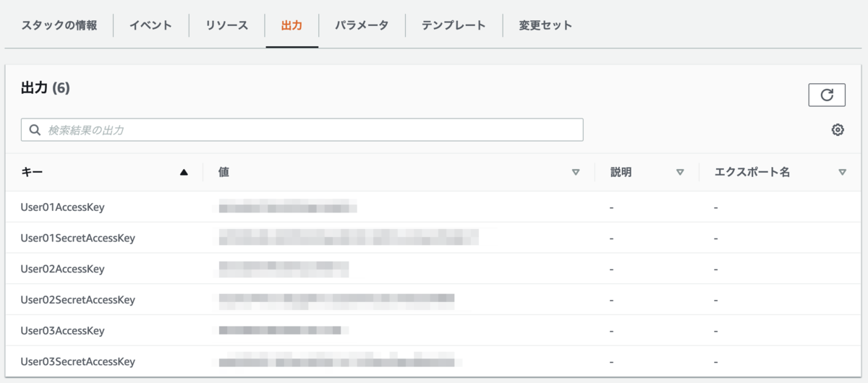This screenshot has width=868, height=383.
Task: Click the blurred value of User03AccessKey
Action: point(284,331)
